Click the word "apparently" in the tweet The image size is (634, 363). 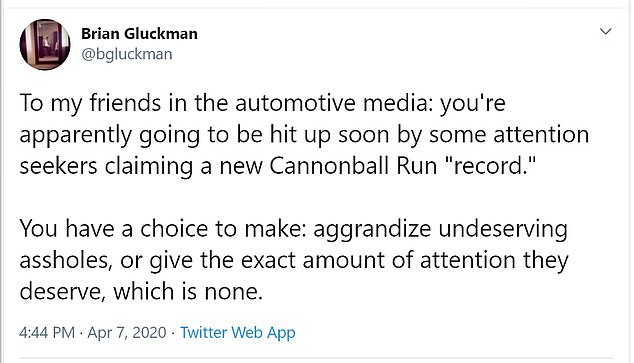click(x=76, y=136)
